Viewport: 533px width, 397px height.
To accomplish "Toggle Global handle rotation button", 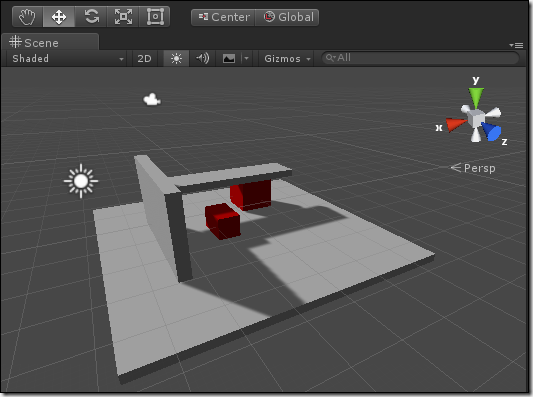I will point(287,17).
